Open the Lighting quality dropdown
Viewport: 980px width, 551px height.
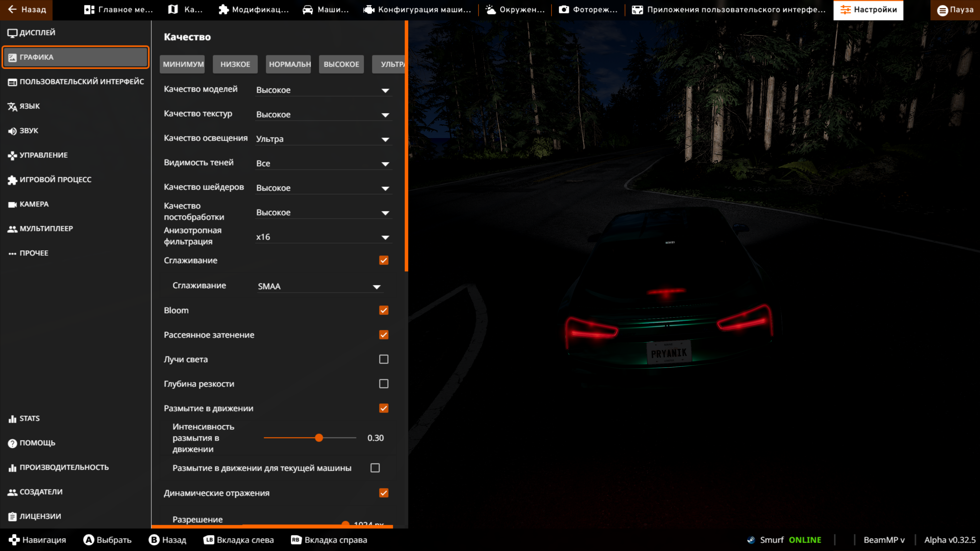point(385,140)
